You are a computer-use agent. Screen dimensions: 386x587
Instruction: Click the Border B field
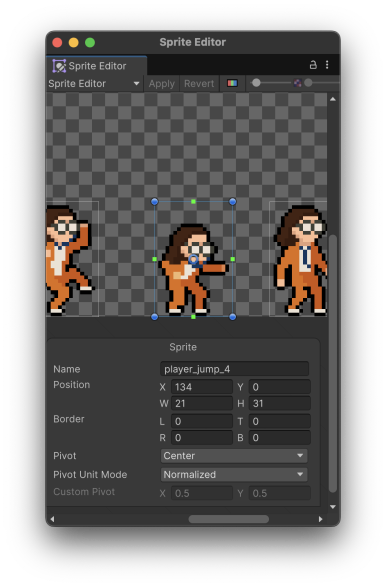pyautogui.click(x=279, y=438)
